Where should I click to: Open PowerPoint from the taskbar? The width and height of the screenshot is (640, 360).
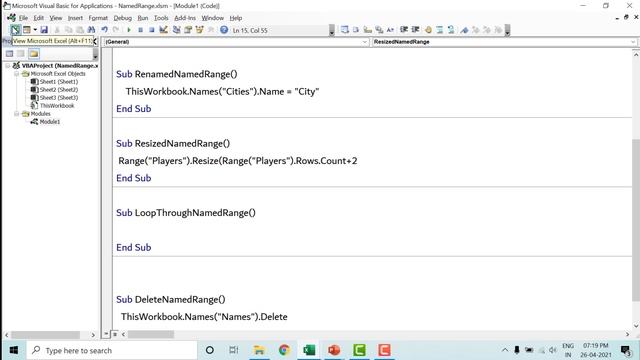(x=334, y=350)
